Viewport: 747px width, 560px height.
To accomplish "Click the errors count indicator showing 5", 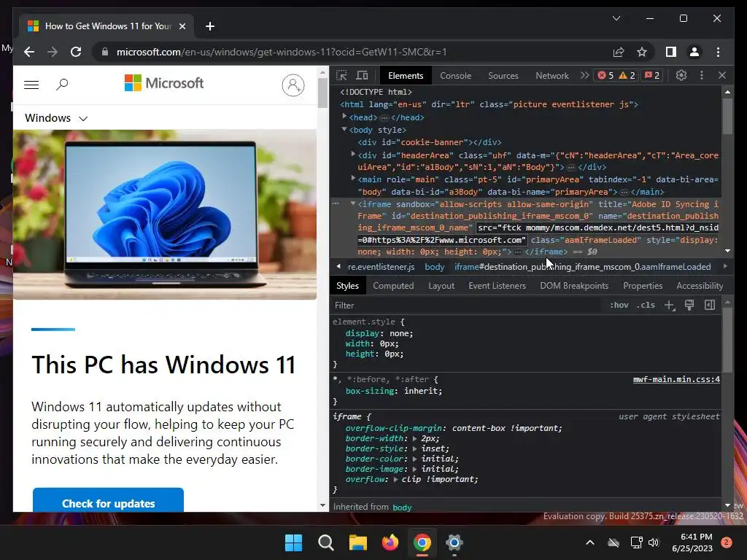I will coord(605,75).
